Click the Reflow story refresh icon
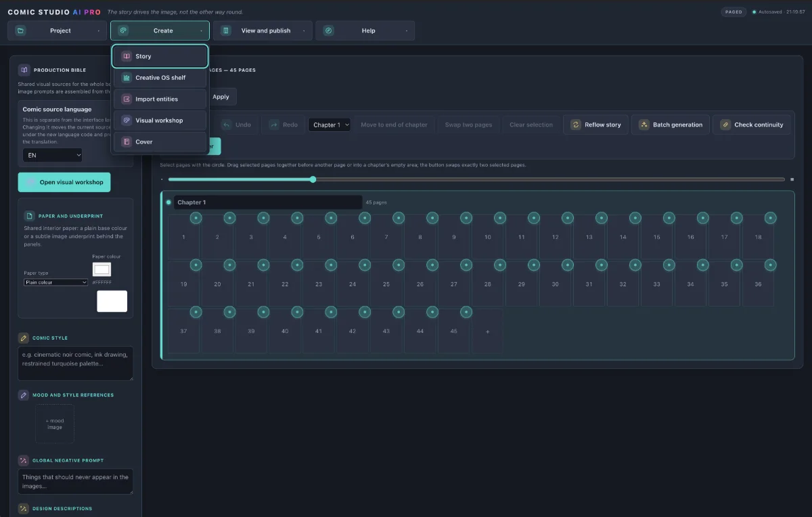Viewport: 812px width, 517px height. pyautogui.click(x=576, y=125)
